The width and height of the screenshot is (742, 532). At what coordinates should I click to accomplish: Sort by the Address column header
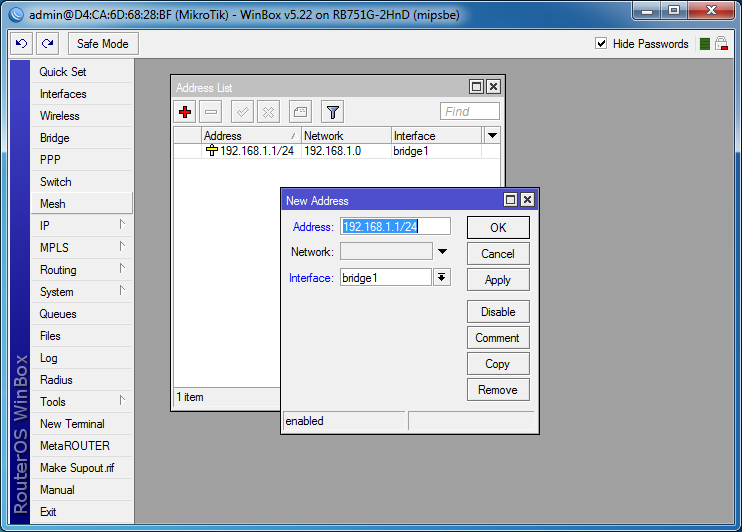[x=251, y=136]
